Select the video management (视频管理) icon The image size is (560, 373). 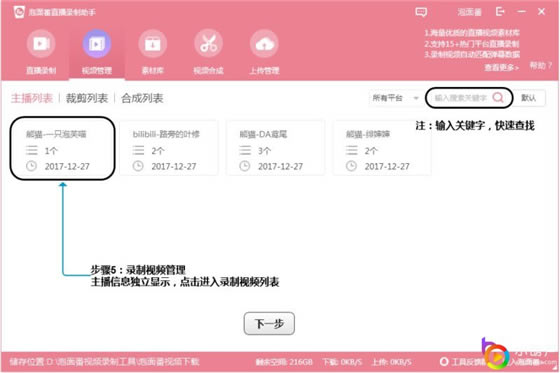pyautogui.click(x=97, y=44)
